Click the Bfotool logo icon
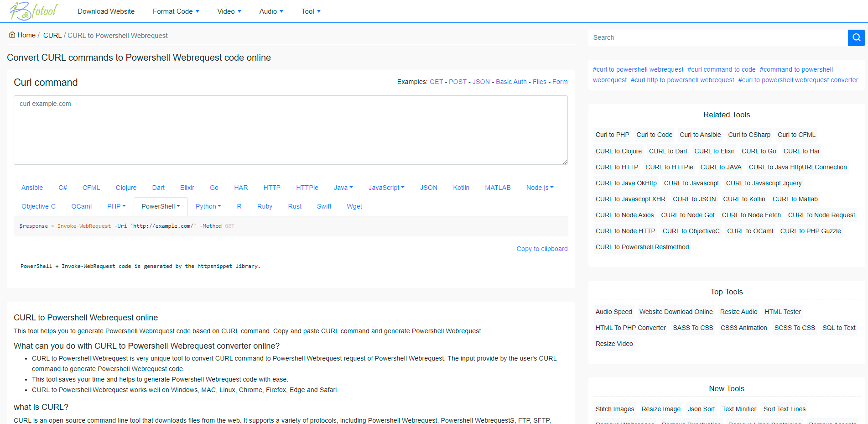Image resolution: width=868 pixels, height=424 pixels. tap(34, 11)
